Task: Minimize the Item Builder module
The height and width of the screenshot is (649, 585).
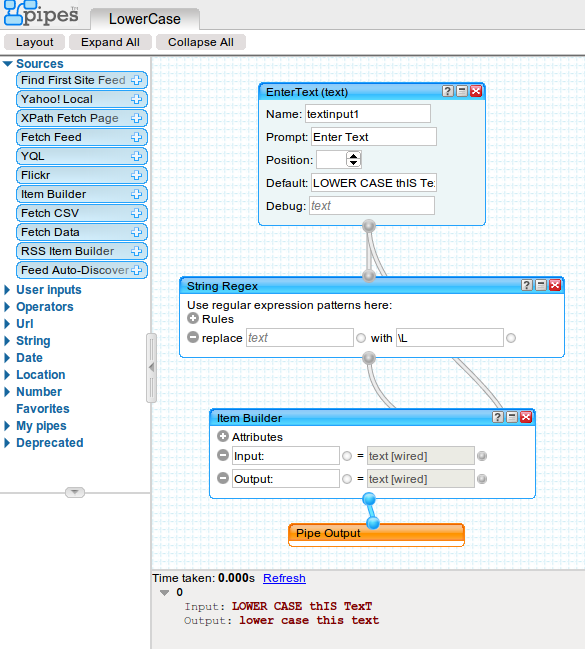Action: click(x=512, y=417)
